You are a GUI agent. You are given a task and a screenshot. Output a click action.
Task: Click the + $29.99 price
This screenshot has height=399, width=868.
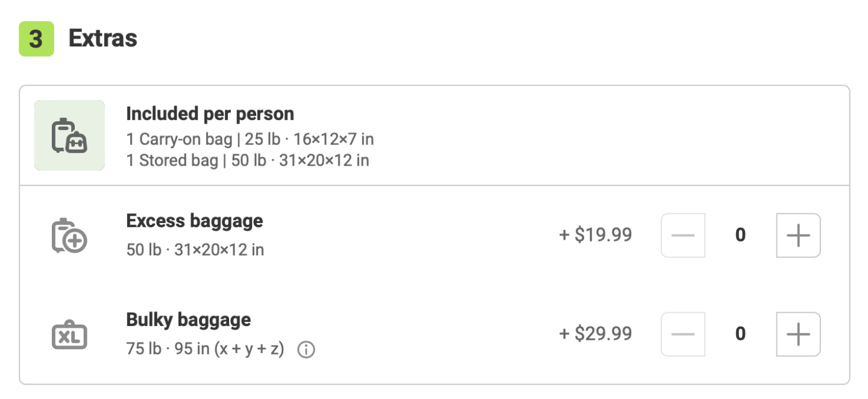tap(596, 333)
